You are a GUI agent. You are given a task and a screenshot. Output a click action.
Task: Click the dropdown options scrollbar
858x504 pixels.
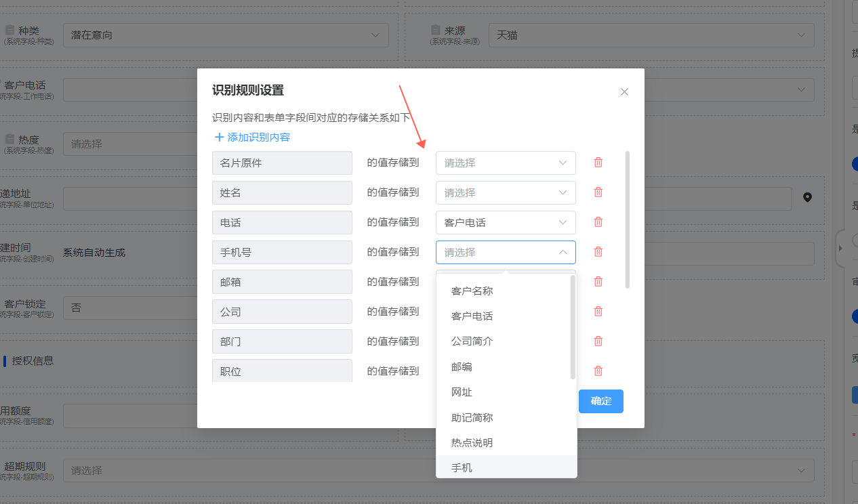(x=573, y=327)
